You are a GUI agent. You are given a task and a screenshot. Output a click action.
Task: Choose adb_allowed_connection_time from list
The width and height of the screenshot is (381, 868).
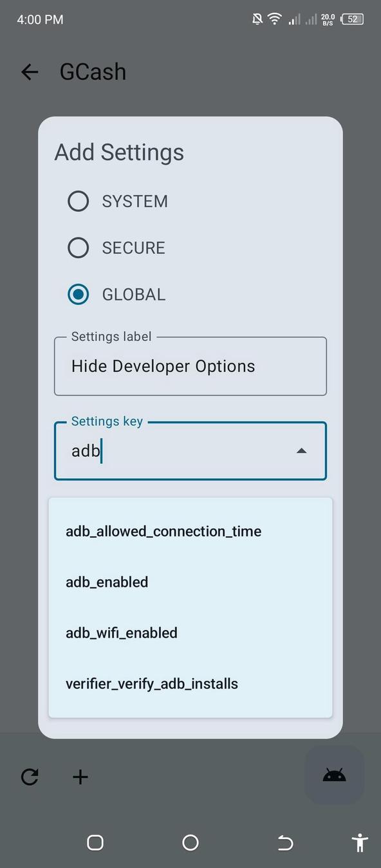[x=163, y=531]
